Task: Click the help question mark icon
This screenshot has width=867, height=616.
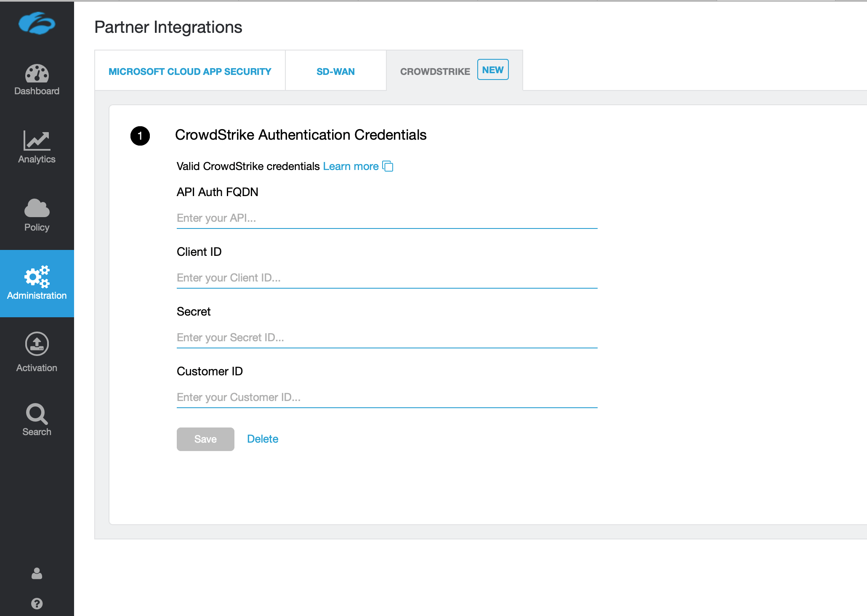Action: coord(37,603)
